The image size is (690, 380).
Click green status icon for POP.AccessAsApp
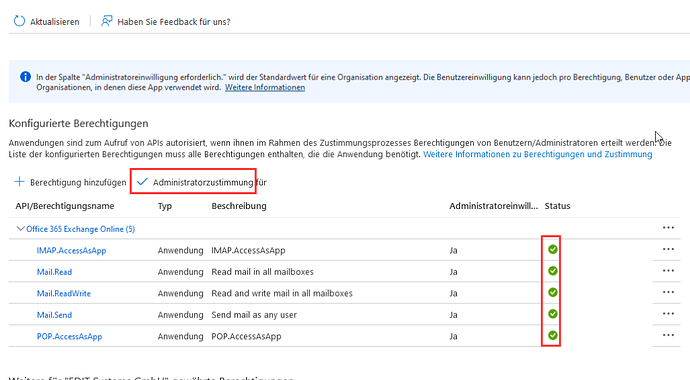553,336
